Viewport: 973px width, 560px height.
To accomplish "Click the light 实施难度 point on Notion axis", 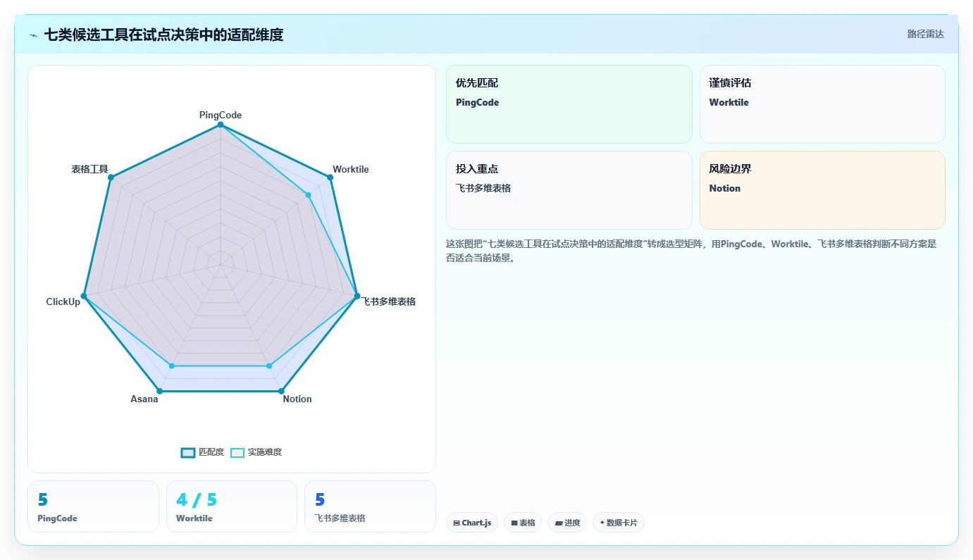I will coord(269,366).
